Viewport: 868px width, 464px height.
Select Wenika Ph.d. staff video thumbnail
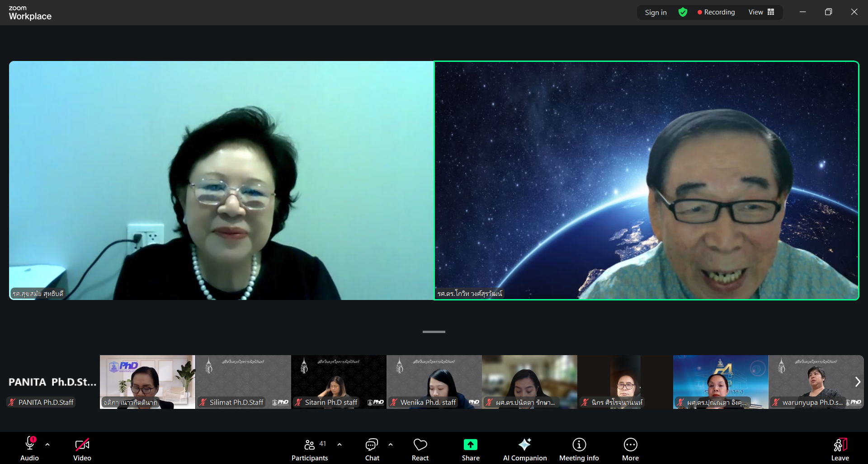click(x=434, y=382)
